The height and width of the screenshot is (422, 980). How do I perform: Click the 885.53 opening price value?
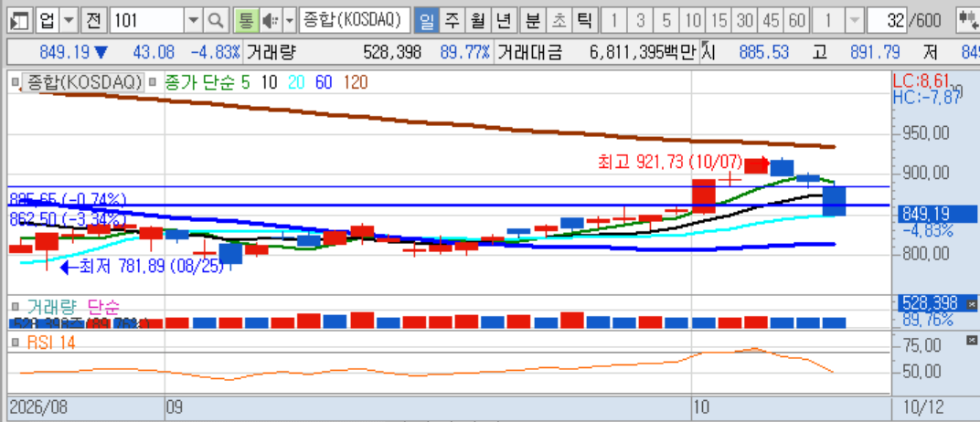(x=763, y=52)
